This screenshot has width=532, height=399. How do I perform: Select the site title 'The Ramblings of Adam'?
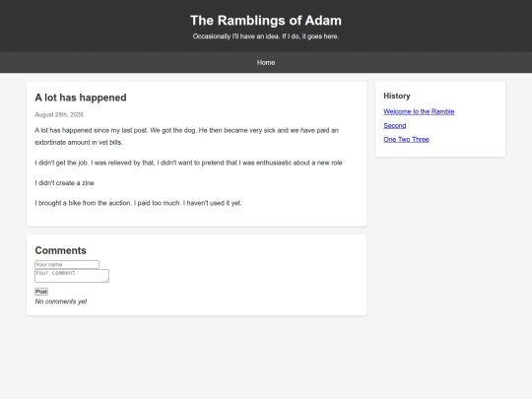click(x=266, y=21)
